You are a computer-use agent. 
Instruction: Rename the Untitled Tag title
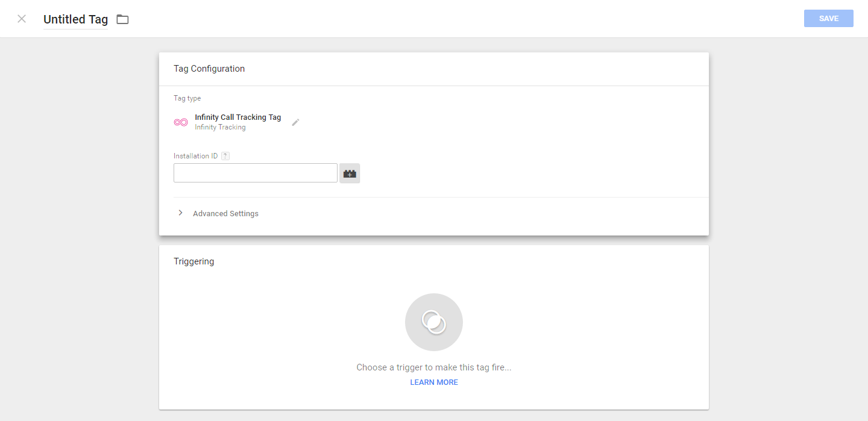[76, 19]
